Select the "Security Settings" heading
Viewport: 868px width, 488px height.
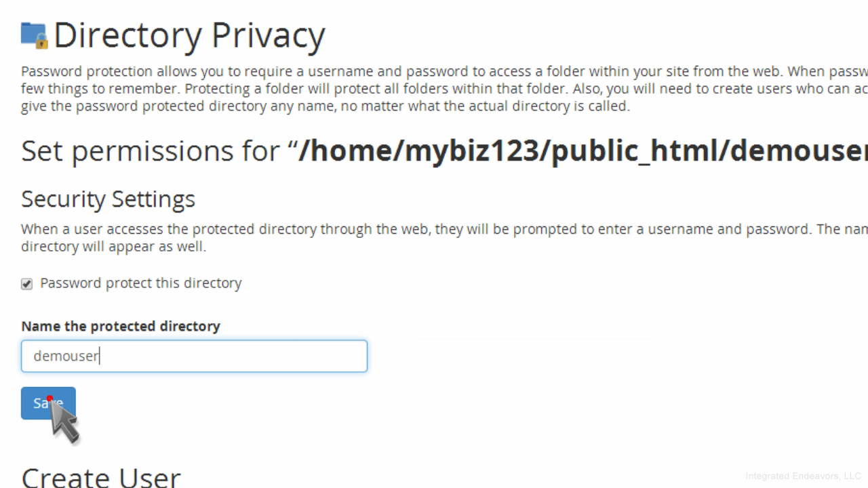click(108, 199)
